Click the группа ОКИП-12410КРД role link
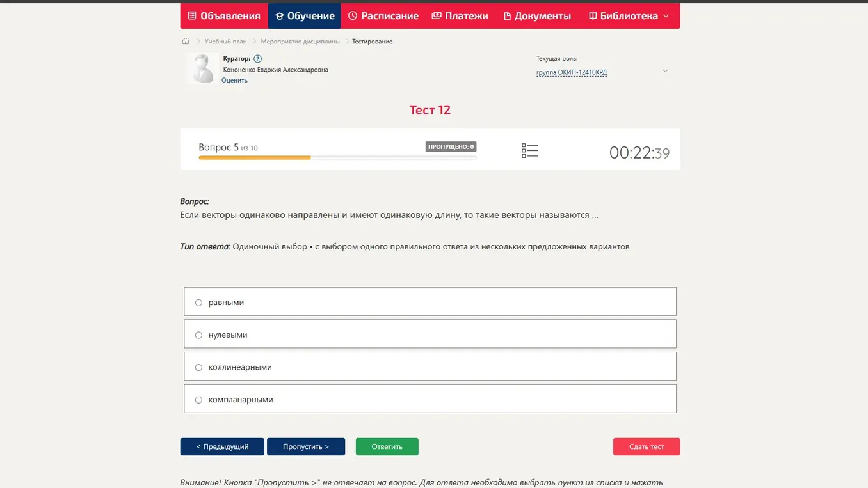 click(572, 72)
